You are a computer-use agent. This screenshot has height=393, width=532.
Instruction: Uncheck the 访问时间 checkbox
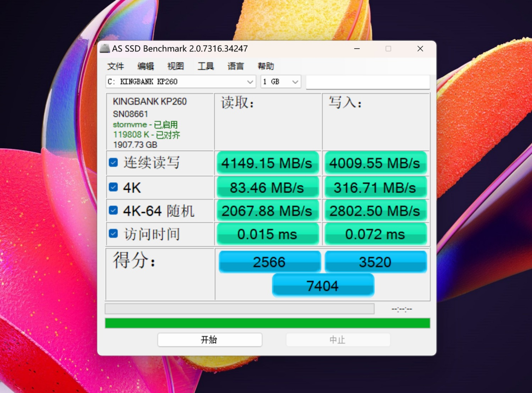coord(113,233)
